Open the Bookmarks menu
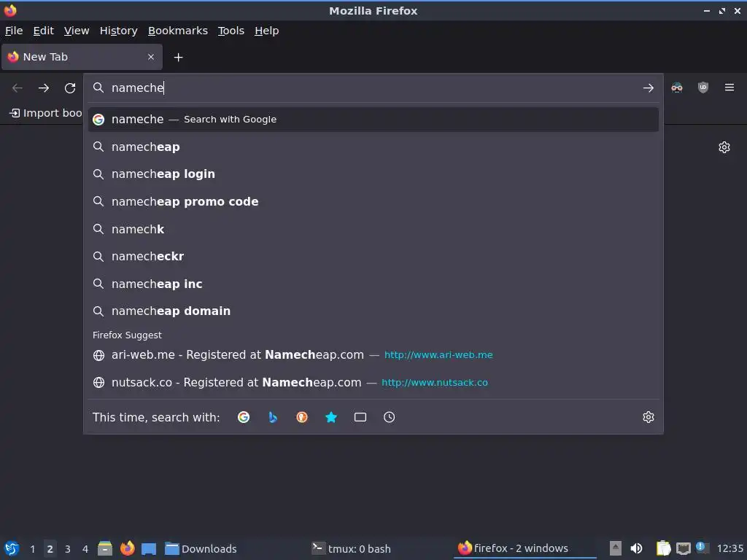Viewport: 747px width, 560px height. click(178, 31)
